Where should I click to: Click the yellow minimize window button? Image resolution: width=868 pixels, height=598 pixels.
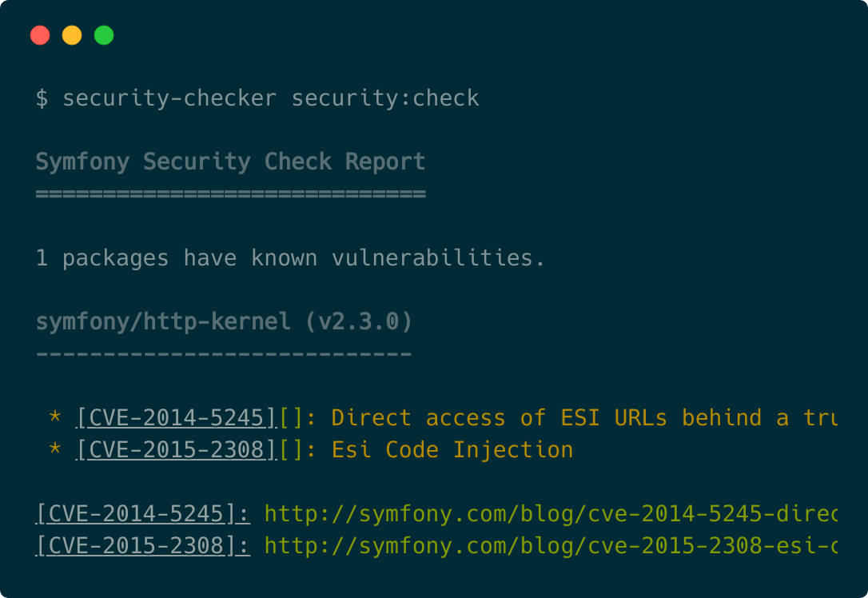[x=72, y=35]
